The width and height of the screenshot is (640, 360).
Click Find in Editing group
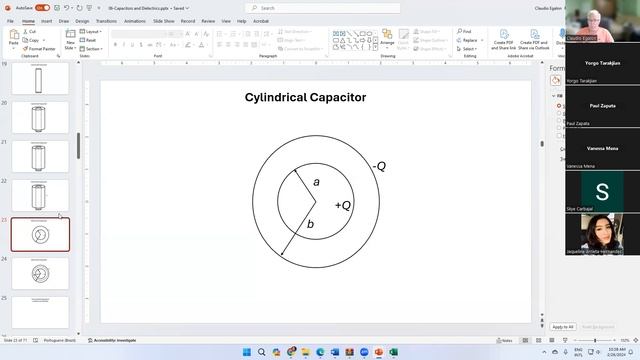pos(464,31)
